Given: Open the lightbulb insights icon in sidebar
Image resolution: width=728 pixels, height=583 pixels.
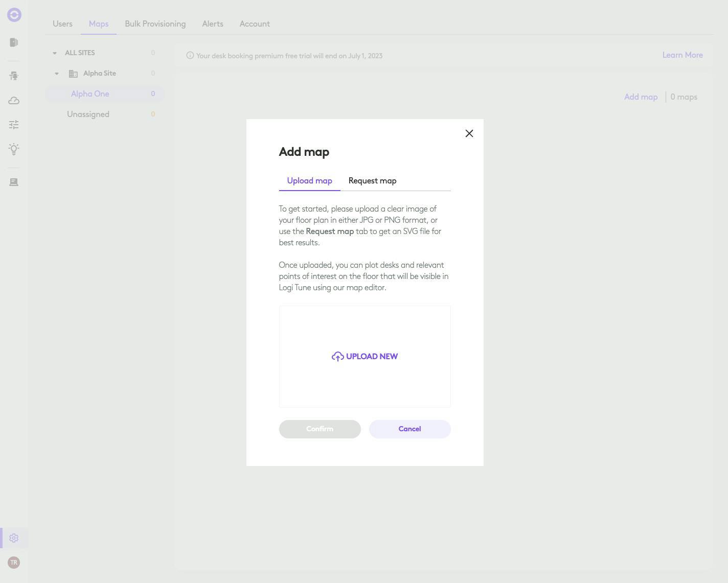Looking at the screenshot, I should click(x=14, y=149).
